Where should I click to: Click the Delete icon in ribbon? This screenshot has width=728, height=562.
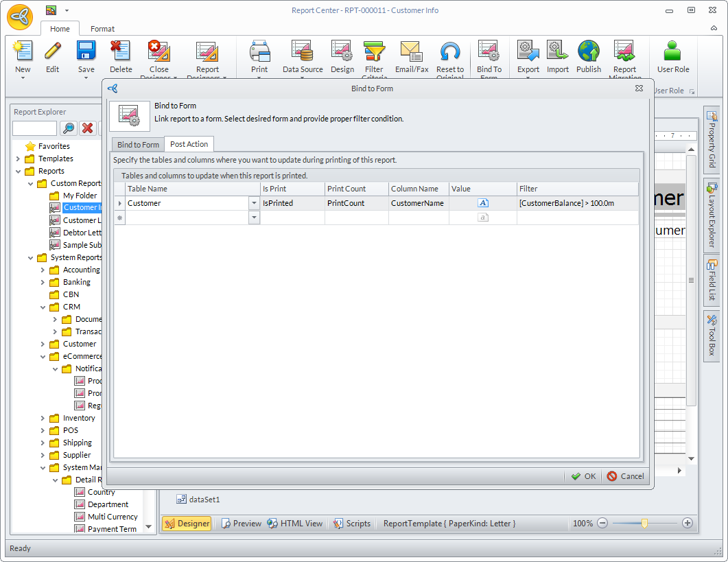pos(121,52)
